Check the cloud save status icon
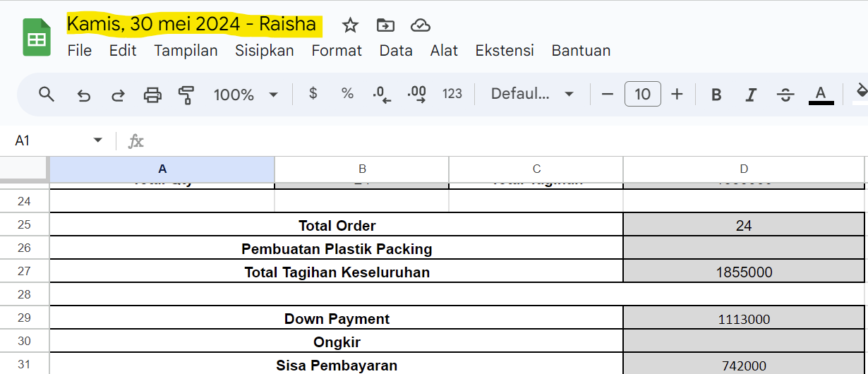The height and width of the screenshot is (374, 868). point(421,25)
